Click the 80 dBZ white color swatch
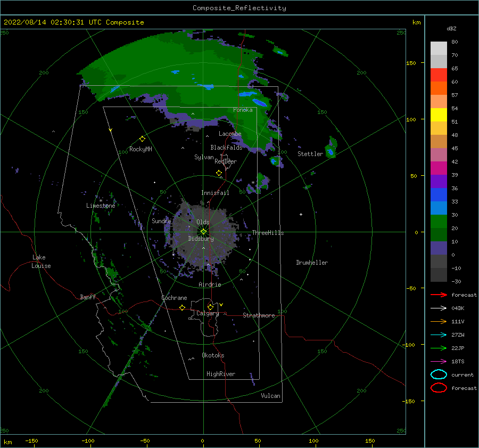This screenshot has height=448, width=479. pos(439,48)
